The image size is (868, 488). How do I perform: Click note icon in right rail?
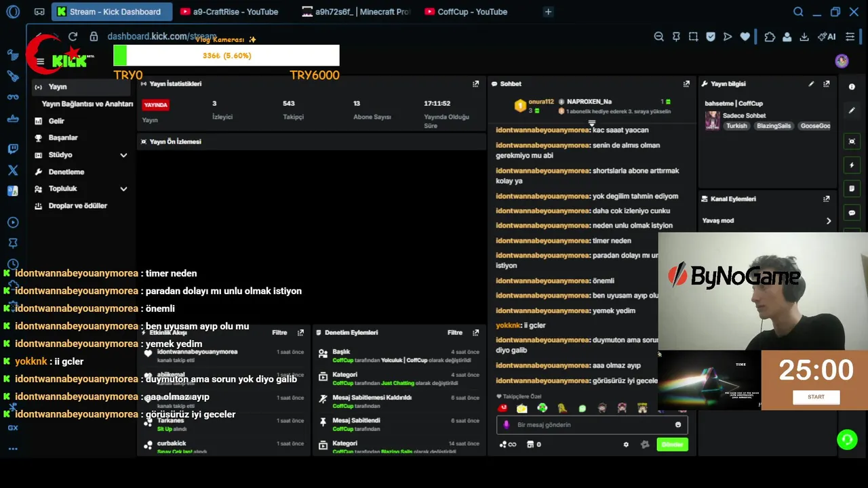tap(852, 189)
